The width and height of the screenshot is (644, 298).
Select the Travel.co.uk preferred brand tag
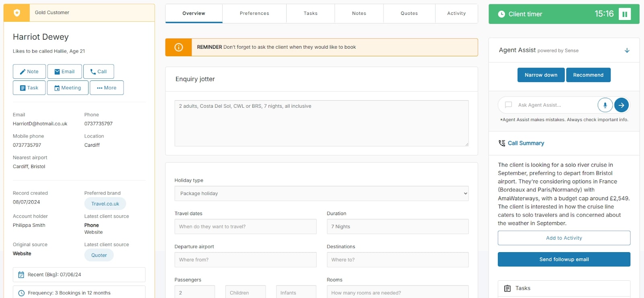tap(105, 204)
